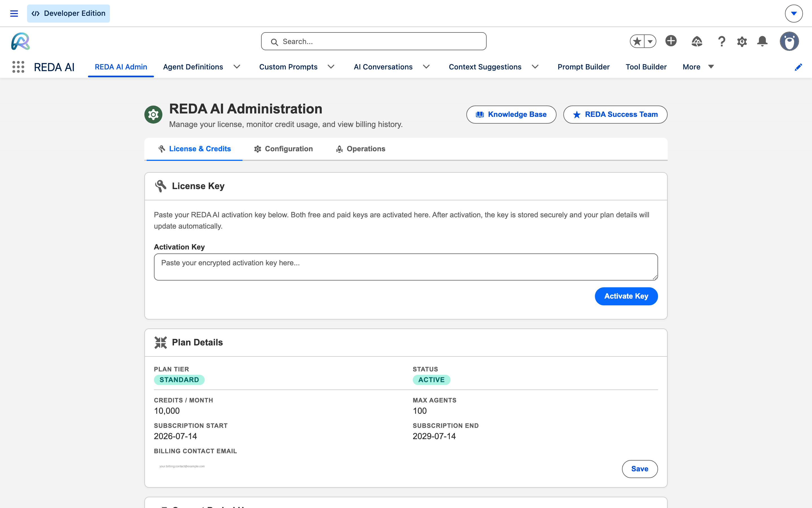Open the Trailhead guidance icon

pyautogui.click(x=697, y=41)
